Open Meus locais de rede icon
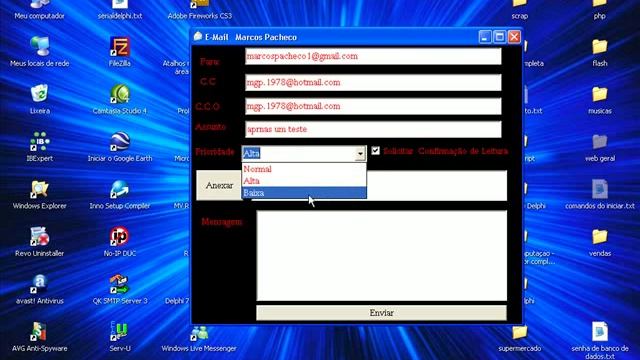The height and width of the screenshot is (360, 640). (39, 51)
